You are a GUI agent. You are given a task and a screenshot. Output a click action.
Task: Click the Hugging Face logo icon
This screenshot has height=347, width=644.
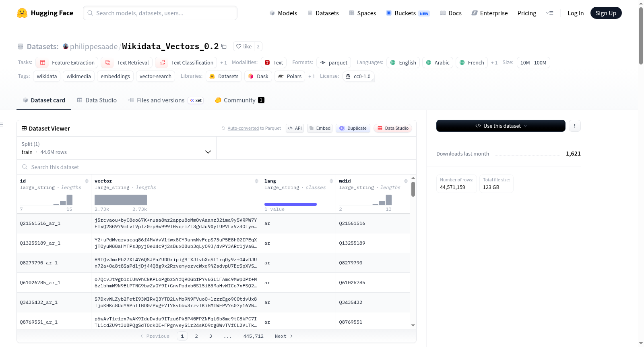pos(22,13)
